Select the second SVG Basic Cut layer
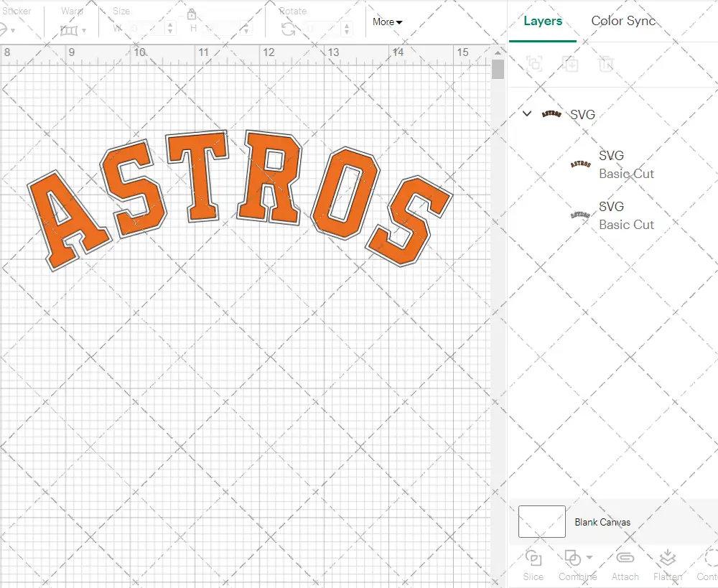This screenshot has width=718, height=588. pyautogui.click(x=625, y=215)
